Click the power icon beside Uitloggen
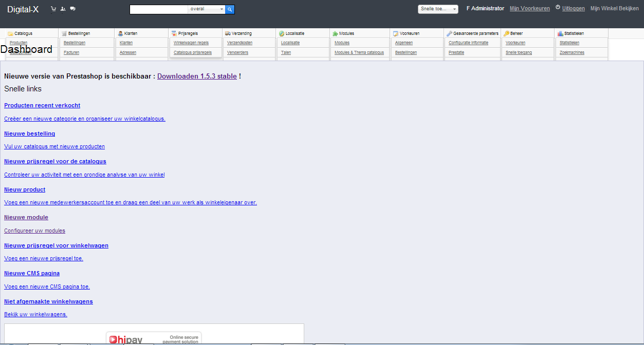This screenshot has height=345, width=644. click(x=558, y=7)
